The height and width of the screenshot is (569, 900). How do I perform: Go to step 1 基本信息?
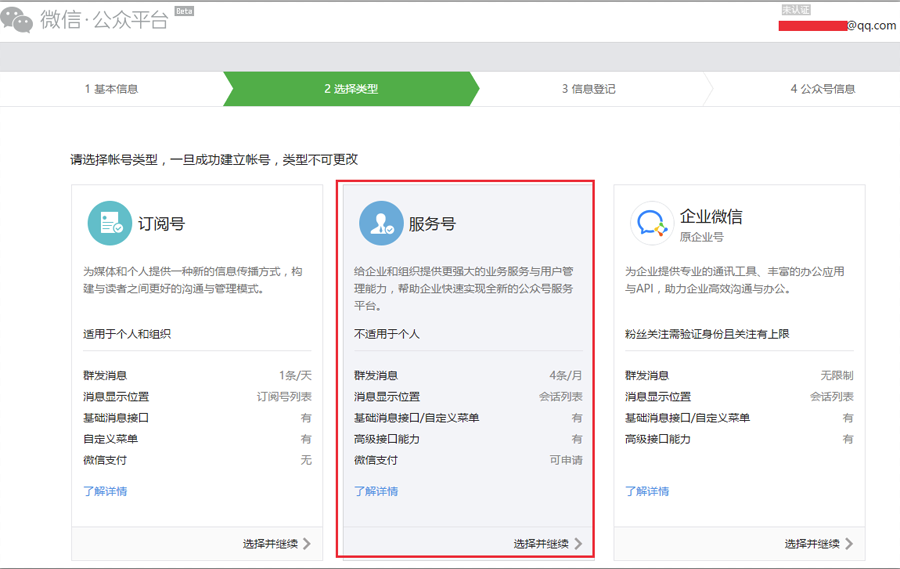point(111,89)
